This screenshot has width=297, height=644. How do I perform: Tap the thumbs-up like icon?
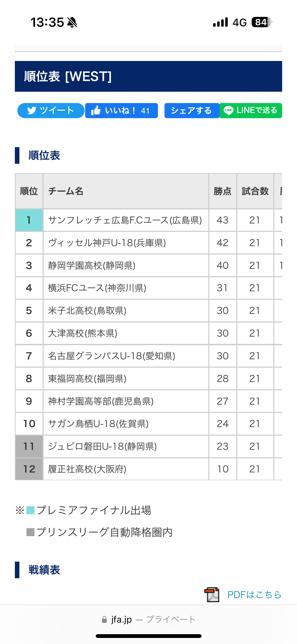(96, 111)
